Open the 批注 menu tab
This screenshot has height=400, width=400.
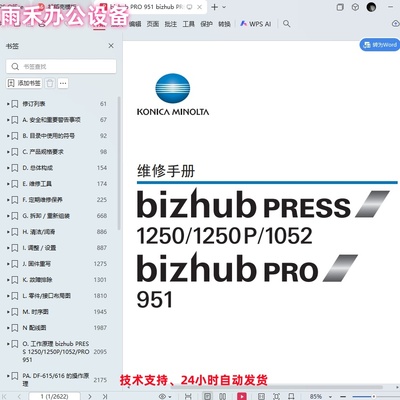171,24
